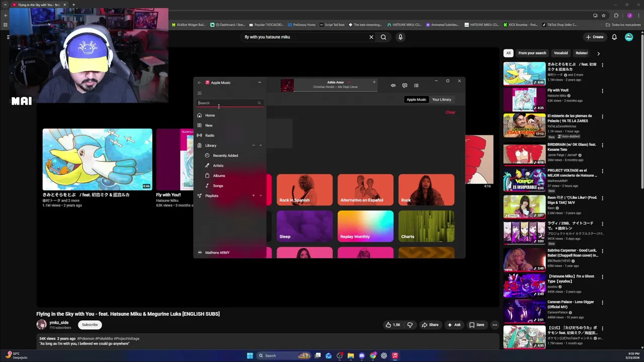644x362 pixels.
Task: Select Apple Music search scope
Action: click(416, 100)
